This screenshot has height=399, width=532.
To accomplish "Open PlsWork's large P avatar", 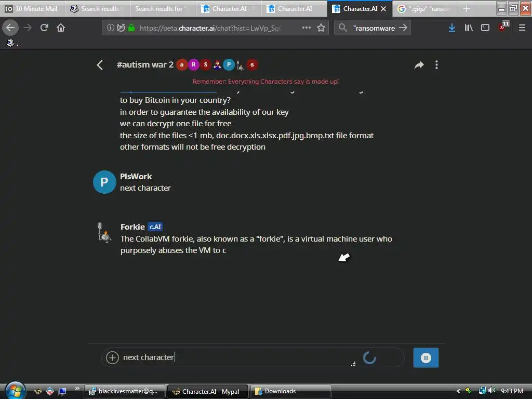I will 104,182.
